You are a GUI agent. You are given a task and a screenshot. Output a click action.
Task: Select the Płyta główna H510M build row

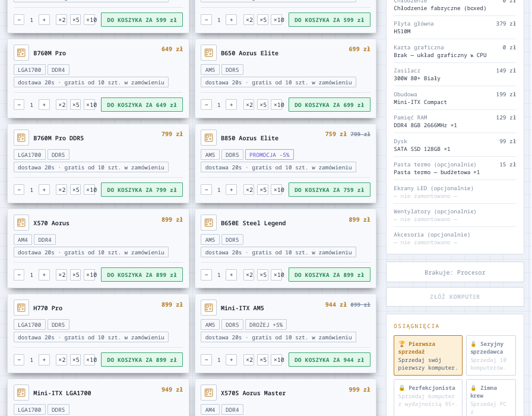455,27
